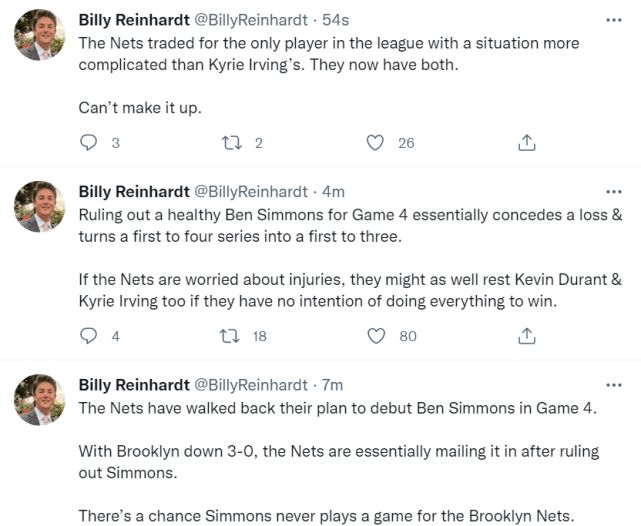This screenshot has width=641, height=526.
Task: Click Billy Reinhardt's avatar on 4m tweet
Action: (x=40, y=208)
